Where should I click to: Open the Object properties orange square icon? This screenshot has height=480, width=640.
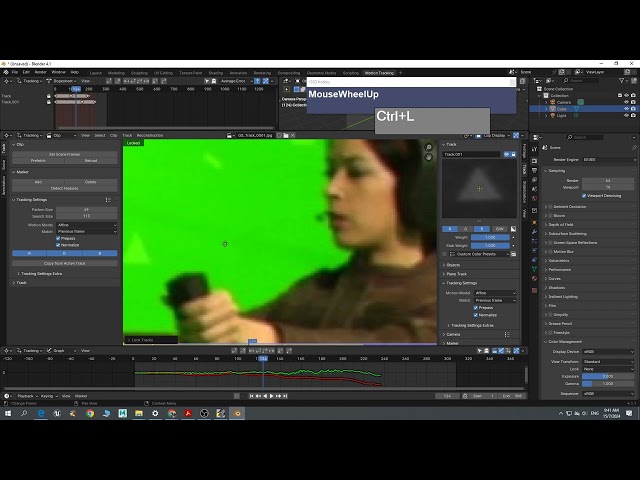[x=534, y=222]
